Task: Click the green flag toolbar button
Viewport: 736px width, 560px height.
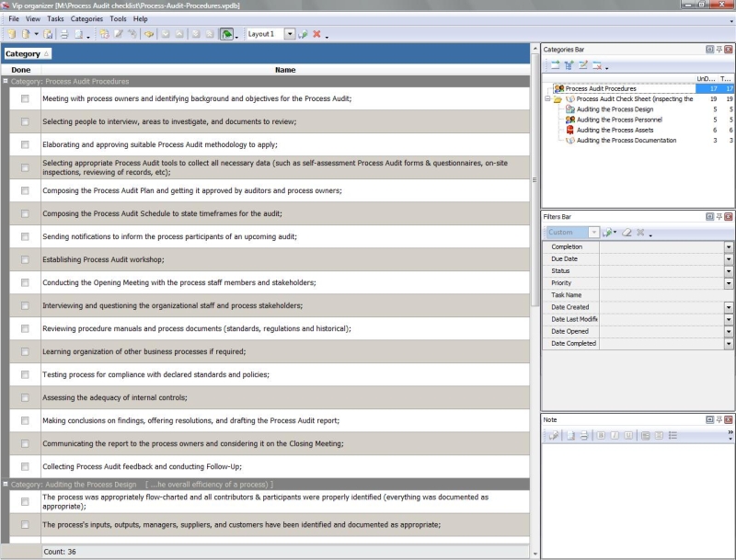Action: click(225, 34)
